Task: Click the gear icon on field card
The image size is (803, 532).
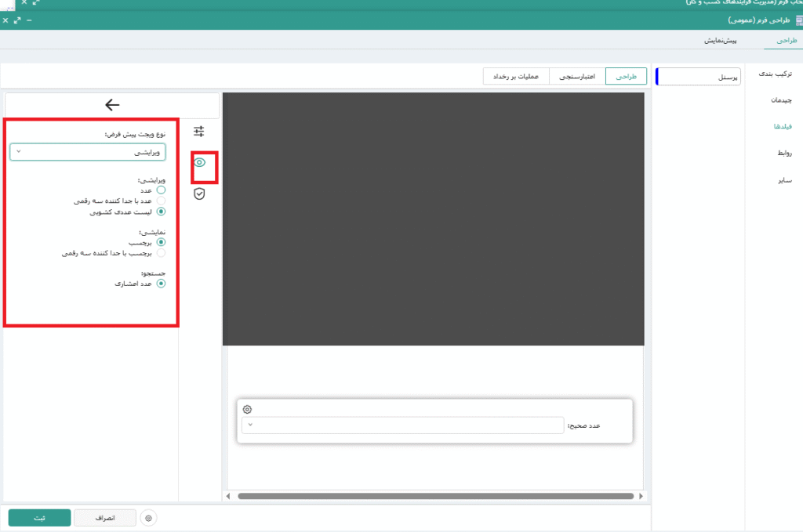Action: (248, 409)
